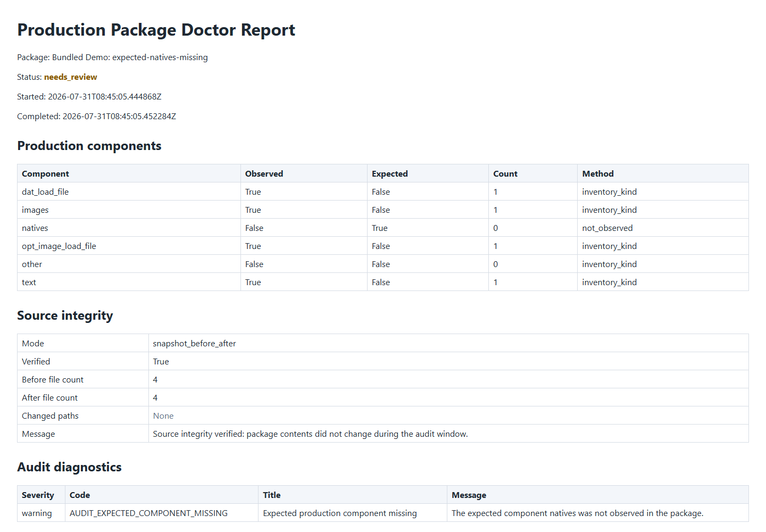This screenshot has height=532, width=766.
Task: Click the Title column header in Audit diagnostics
Action: point(353,495)
